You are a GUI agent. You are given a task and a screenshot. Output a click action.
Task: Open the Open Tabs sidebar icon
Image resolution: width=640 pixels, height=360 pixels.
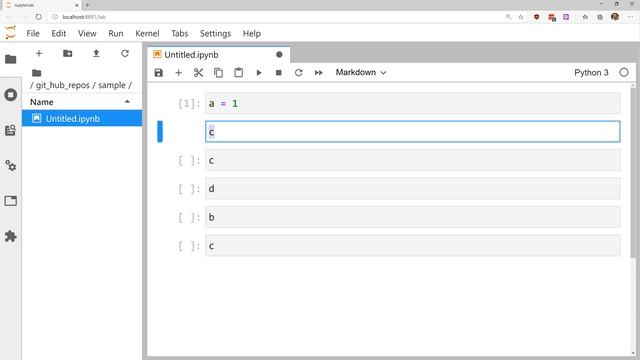[11, 201]
